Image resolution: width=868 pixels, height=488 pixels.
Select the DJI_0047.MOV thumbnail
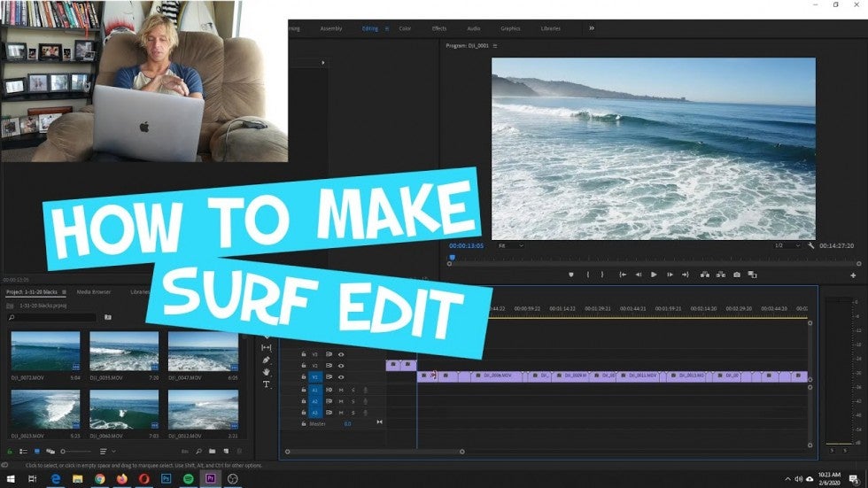click(x=203, y=351)
